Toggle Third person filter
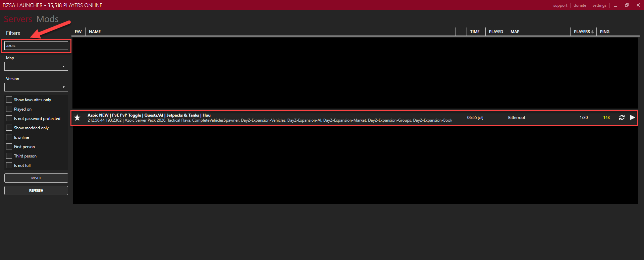The image size is (644, 260). pyautogui.click(x=9, y=156)
